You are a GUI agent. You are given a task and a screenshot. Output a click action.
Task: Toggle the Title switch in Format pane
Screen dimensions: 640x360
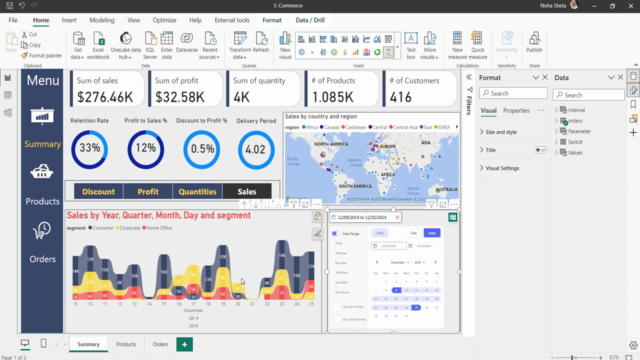point(540,150)
